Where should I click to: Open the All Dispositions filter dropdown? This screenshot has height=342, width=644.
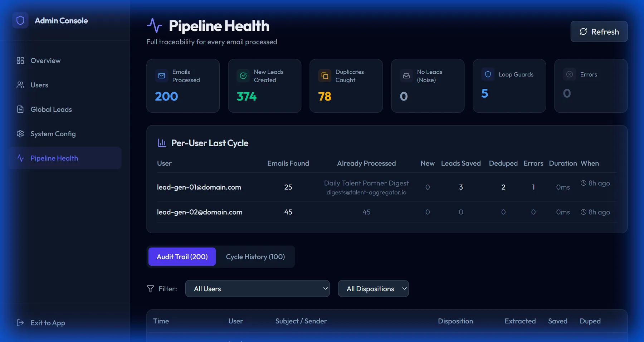373,288
